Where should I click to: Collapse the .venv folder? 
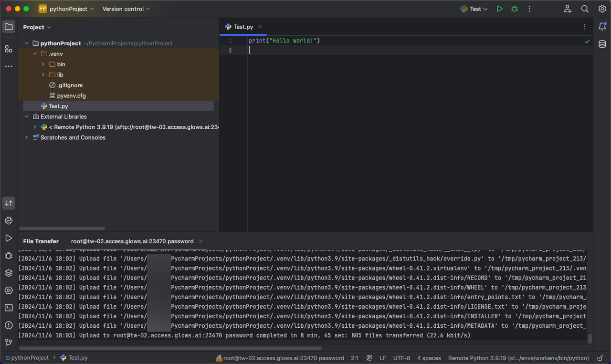coord(35,53)
